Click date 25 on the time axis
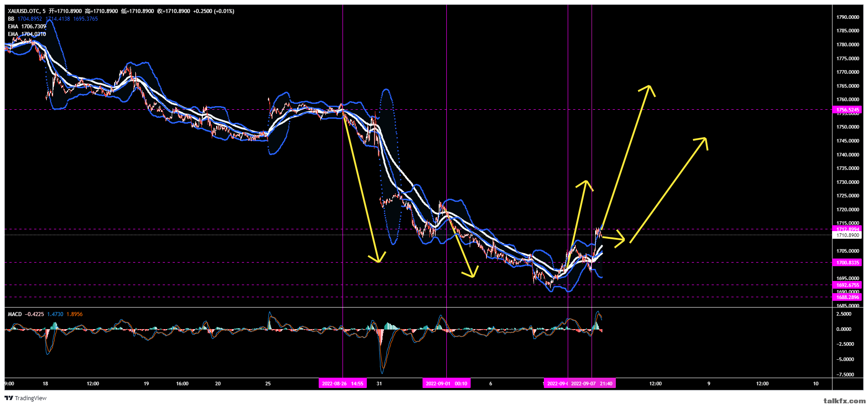 tap(268, 384)
